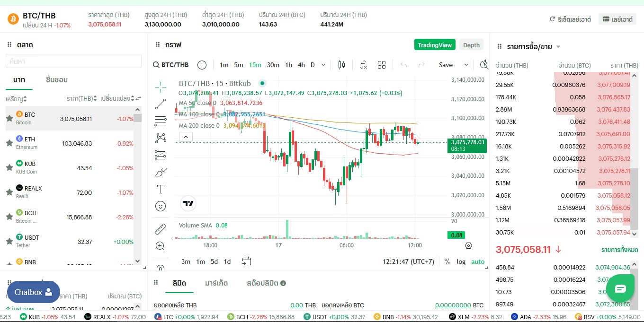Pick the measure ruler tool

click(161, 229)
